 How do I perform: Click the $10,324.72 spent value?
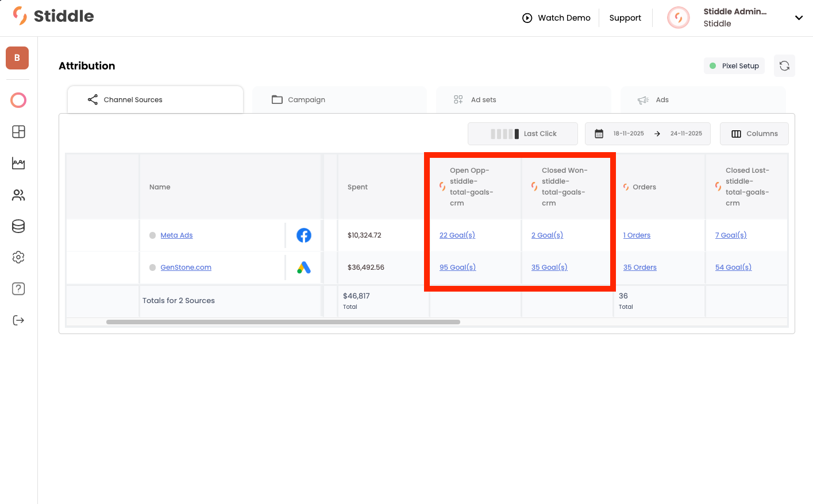[364, 235]
